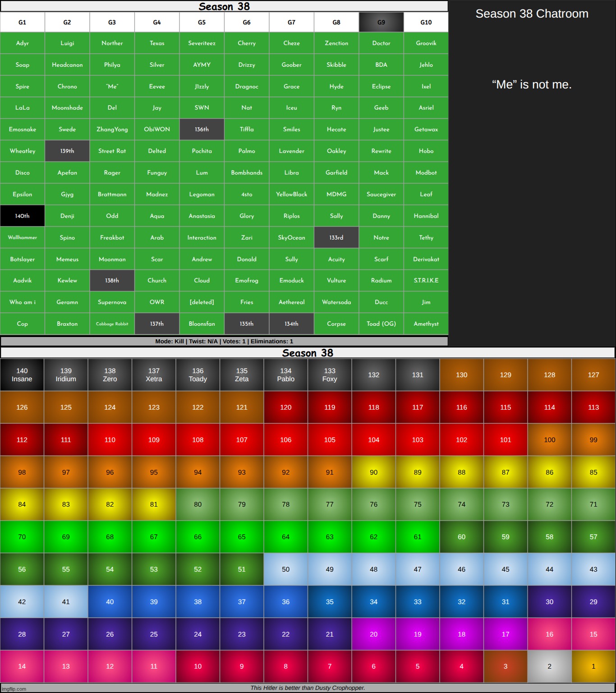This screenshot has width=616, height=693.
Task: Click the light blue number 50 tile
Action: click(285, 569)
